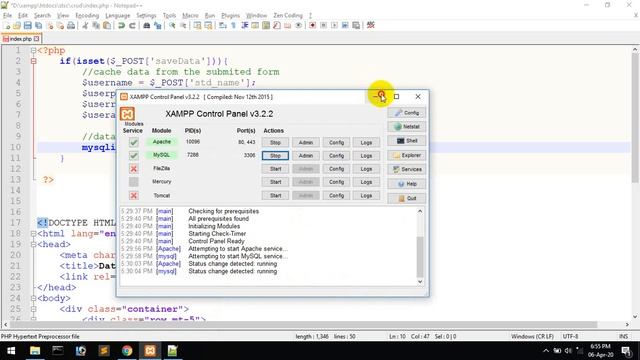The height and width of the screenshot is (360, 640).
Task: Toggle Word Wrap toolbar icon
Action: point(222,25)
